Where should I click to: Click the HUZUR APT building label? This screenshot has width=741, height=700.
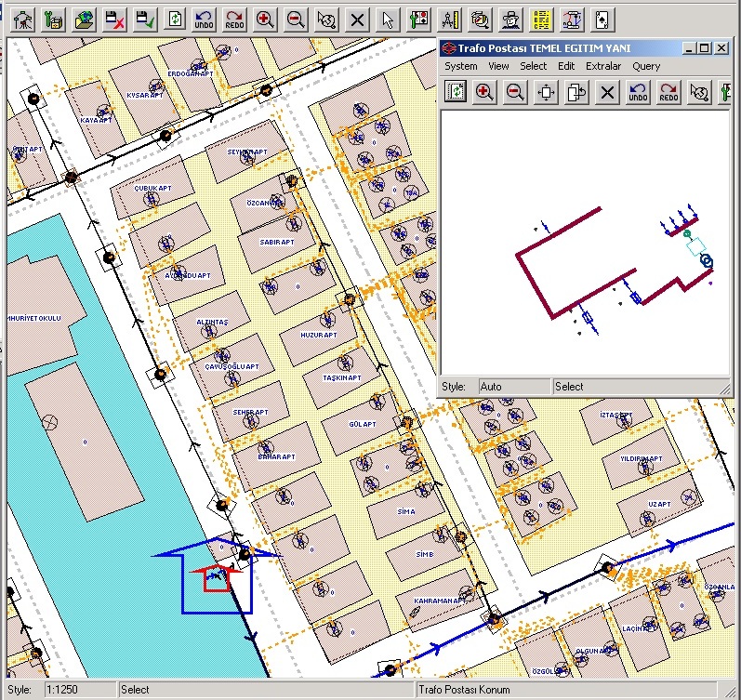pyautogui.click(x=319, y=335)
